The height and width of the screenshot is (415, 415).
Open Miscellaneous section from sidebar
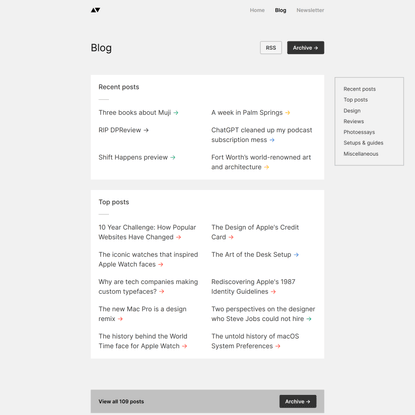[x=361, y=154]
